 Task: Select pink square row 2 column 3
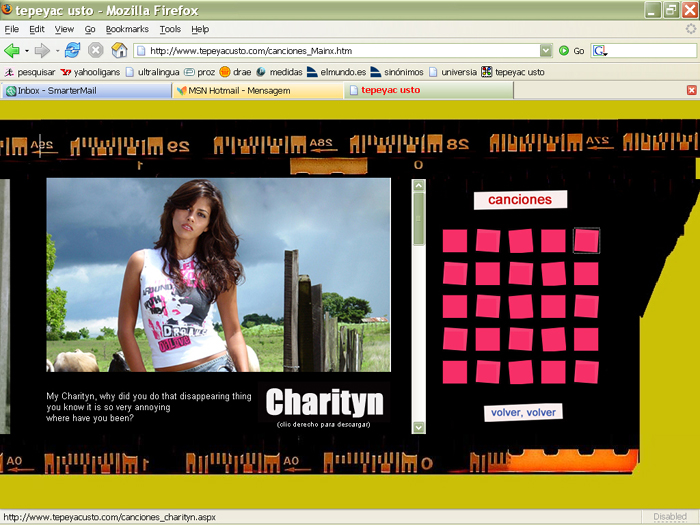tap(521, 273)
